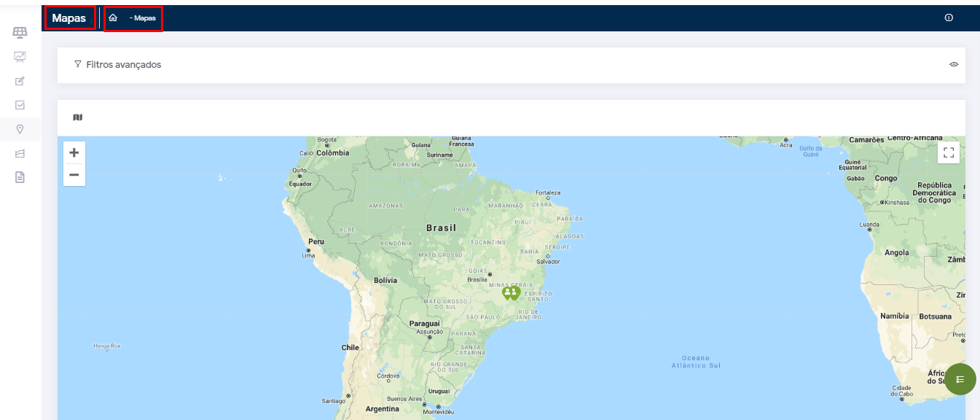Select the location pin icon in sidebar
Viewport: 980px width, 420px height.
pyautogui.click(x=20, y=129)
